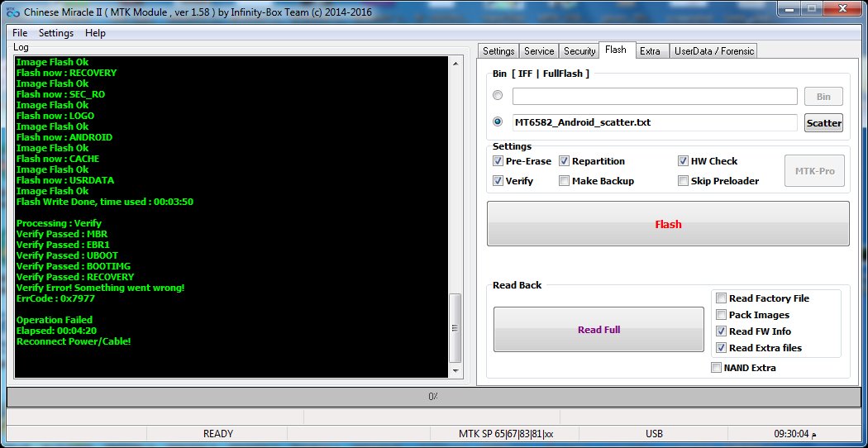
Task: Tick the Read Factory File checkbox
Action: point(721,298)
